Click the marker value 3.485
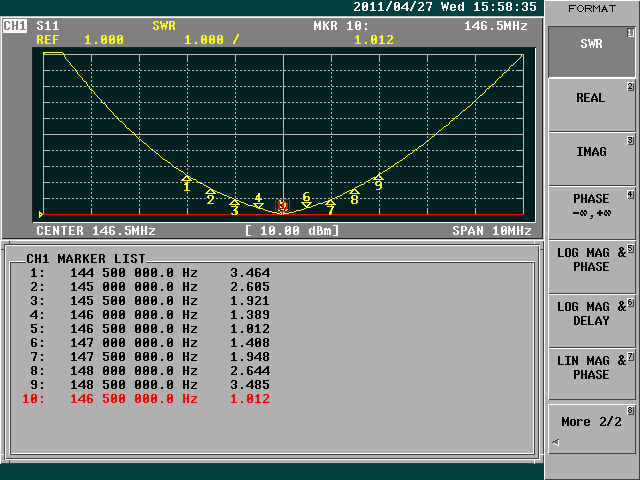This screenshot has width=640, height=480. point(250,385)
